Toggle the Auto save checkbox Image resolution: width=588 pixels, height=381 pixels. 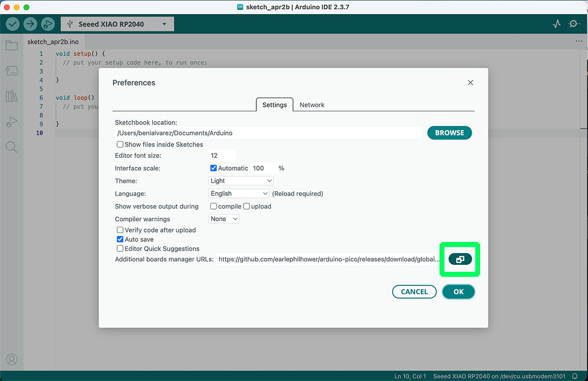(x=120, y=239)
